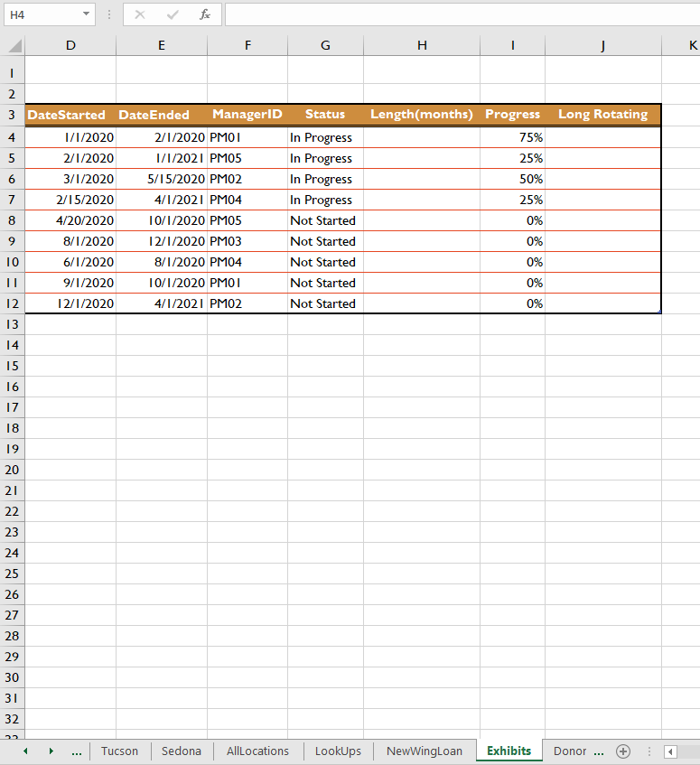
Task: Select cell with date 1/1/2021
Action: [162, 158]
